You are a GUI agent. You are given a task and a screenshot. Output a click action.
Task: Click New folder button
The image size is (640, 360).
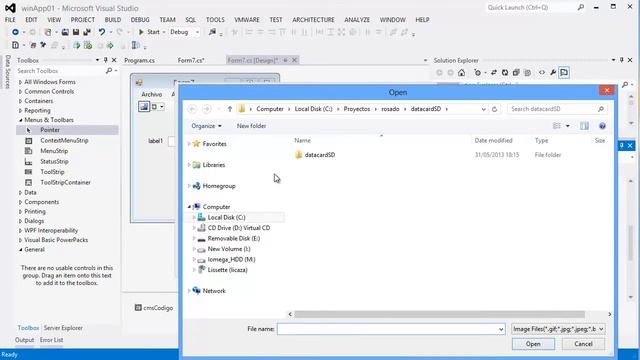[x=251, y=126]
